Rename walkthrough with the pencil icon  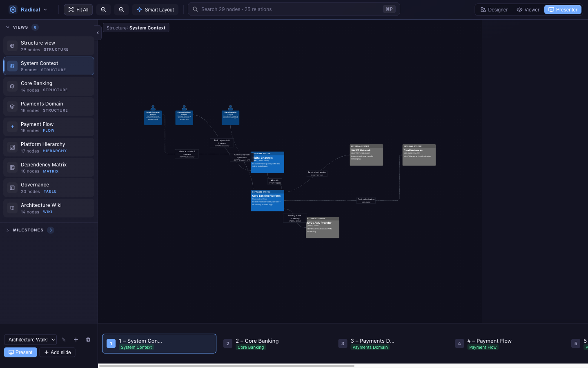64,340
